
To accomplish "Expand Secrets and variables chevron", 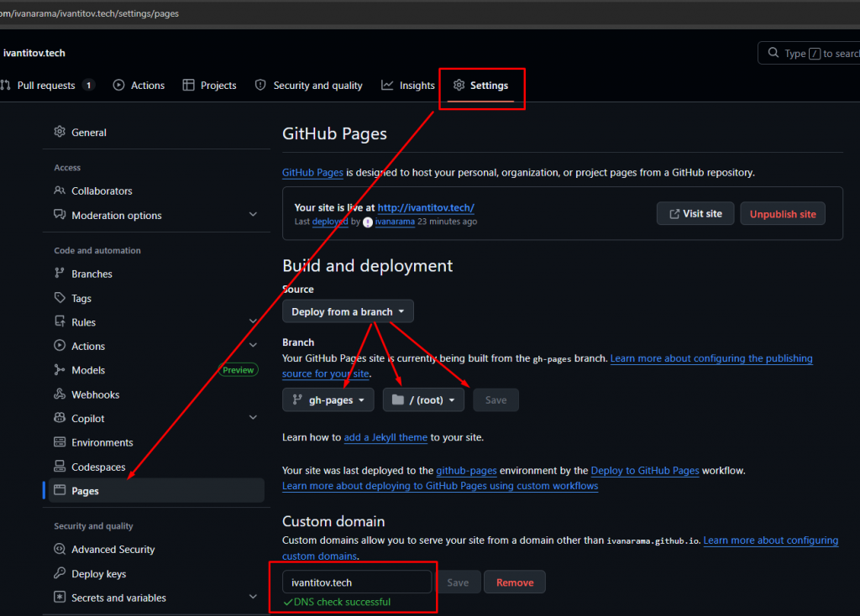I will click(x=253, y=597).
